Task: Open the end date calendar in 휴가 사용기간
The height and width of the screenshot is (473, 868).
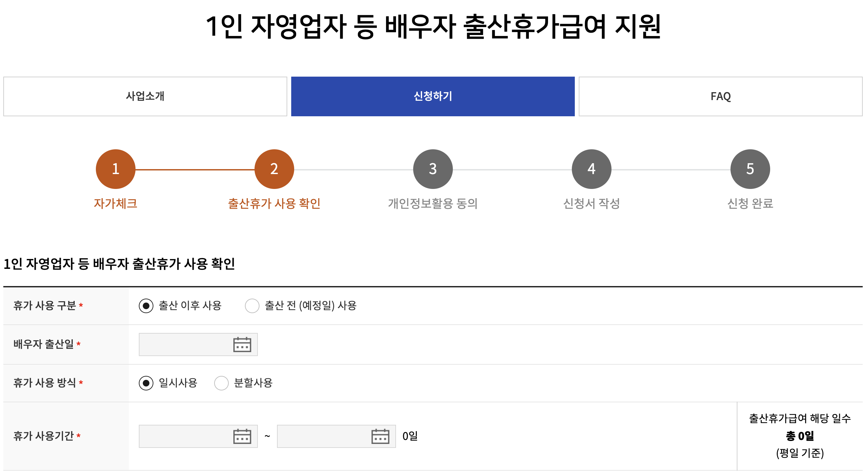Action: click(381, 436)
